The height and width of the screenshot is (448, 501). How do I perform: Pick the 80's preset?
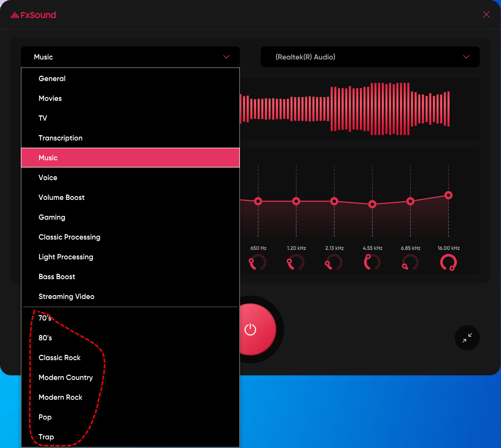[x=130, y=338]
